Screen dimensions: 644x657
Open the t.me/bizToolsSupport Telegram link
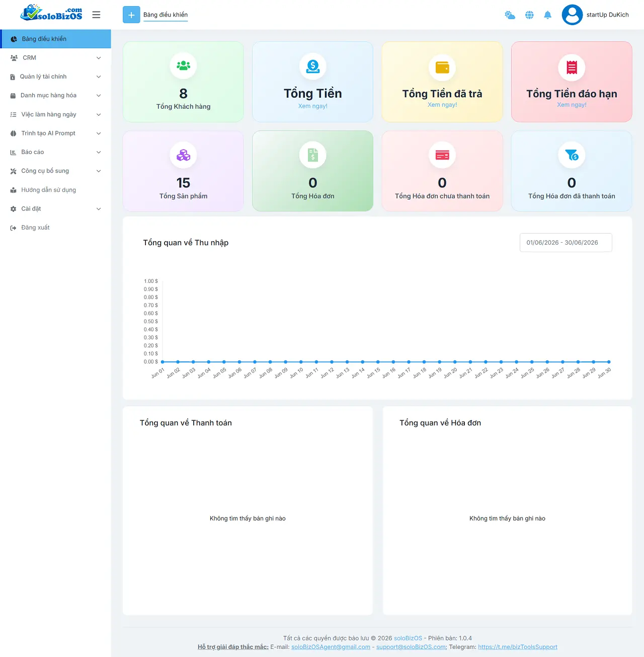click(x=518, y=647)
